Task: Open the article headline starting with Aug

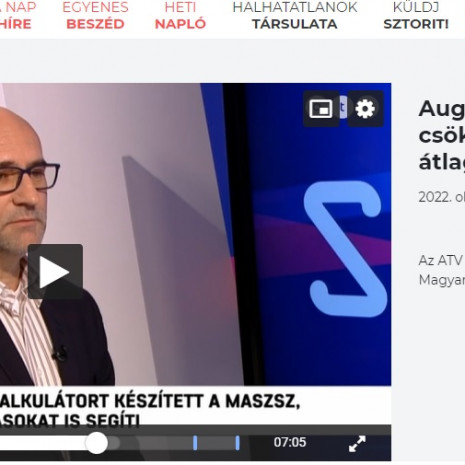Action: pos(442,136)
